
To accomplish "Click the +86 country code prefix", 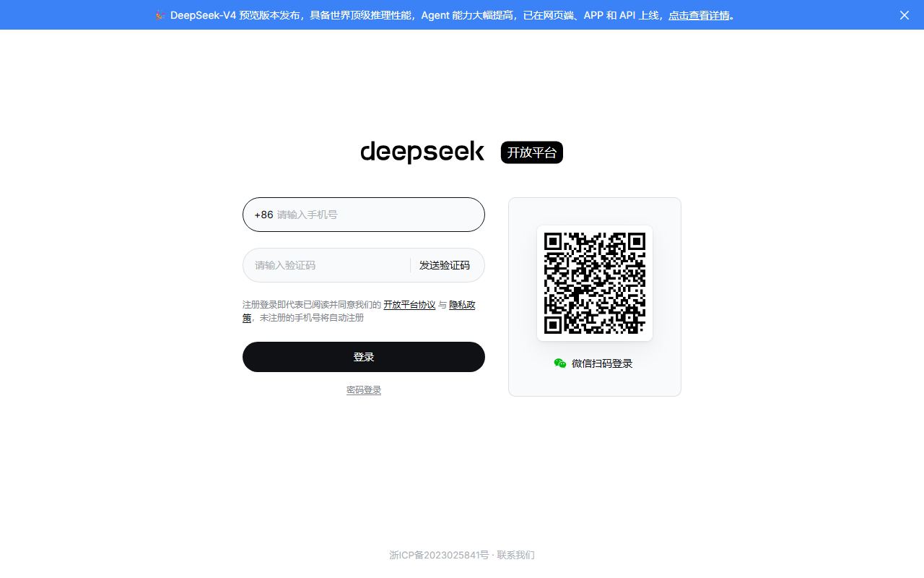I will (x=263, y=215).
